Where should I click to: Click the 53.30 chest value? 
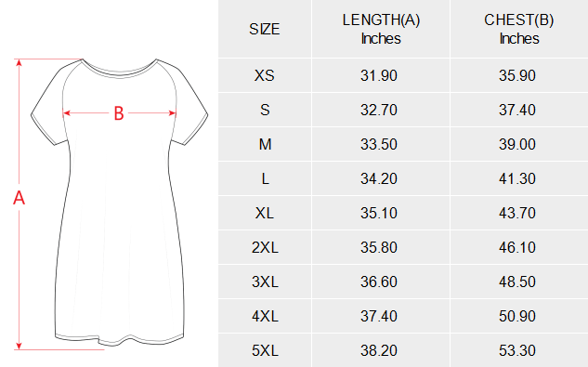[x=517, y=351]
